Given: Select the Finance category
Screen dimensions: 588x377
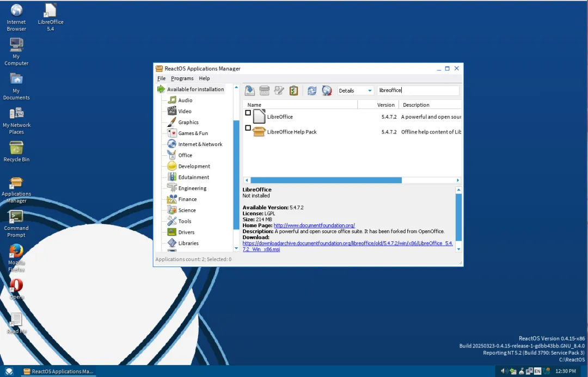Looking at the screenshot, I should [x=182, y=199].
